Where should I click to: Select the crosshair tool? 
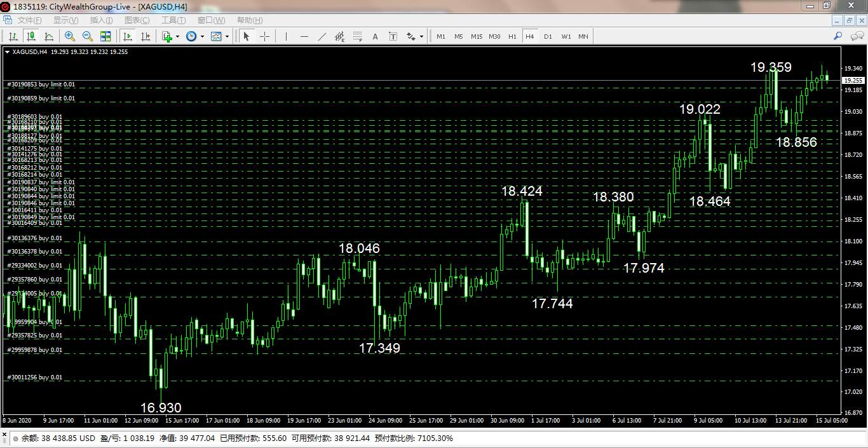[x=264, y=36]
